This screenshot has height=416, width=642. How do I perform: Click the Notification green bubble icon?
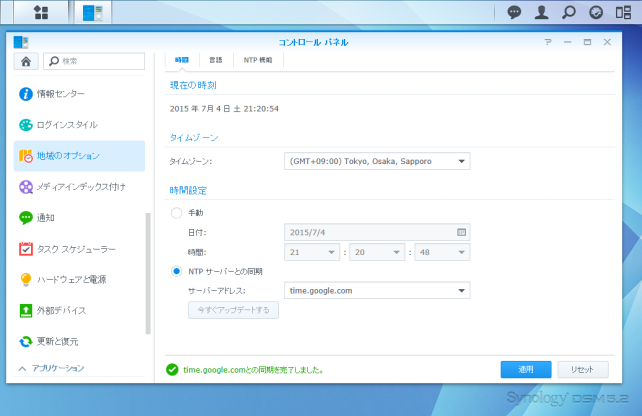tap(26, 218)
